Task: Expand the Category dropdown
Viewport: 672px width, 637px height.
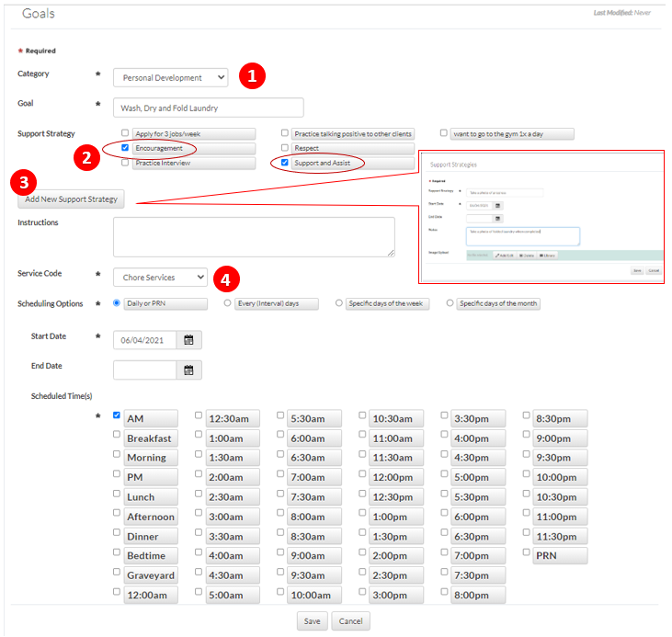Action: point(170,78)
